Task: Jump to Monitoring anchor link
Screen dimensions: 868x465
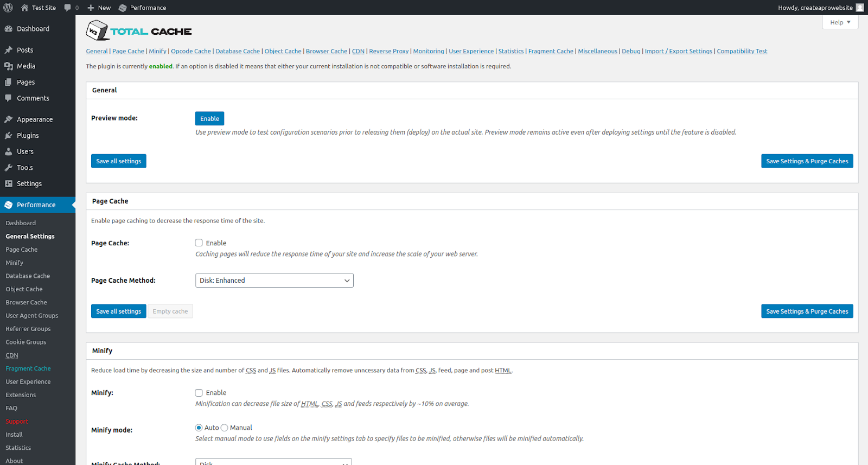Action: (429, 52)
